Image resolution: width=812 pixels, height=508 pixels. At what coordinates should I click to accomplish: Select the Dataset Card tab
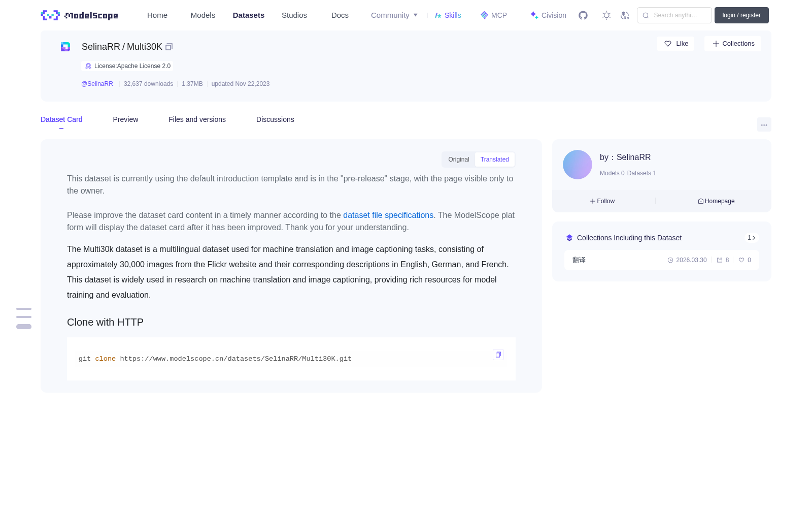61,119
